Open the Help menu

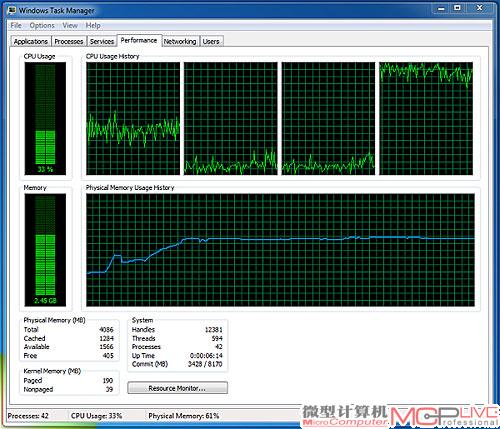tap(93, 25)
